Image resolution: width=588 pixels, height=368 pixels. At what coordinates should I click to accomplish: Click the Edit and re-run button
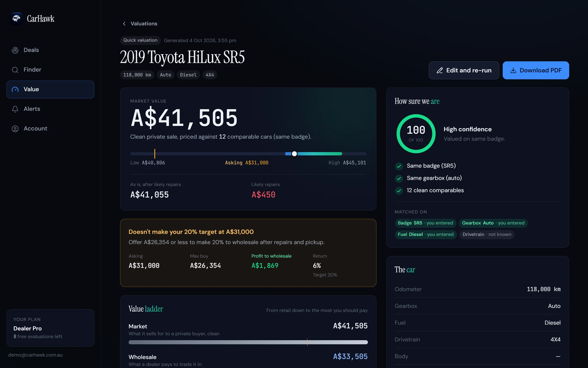tap(464, 70)
